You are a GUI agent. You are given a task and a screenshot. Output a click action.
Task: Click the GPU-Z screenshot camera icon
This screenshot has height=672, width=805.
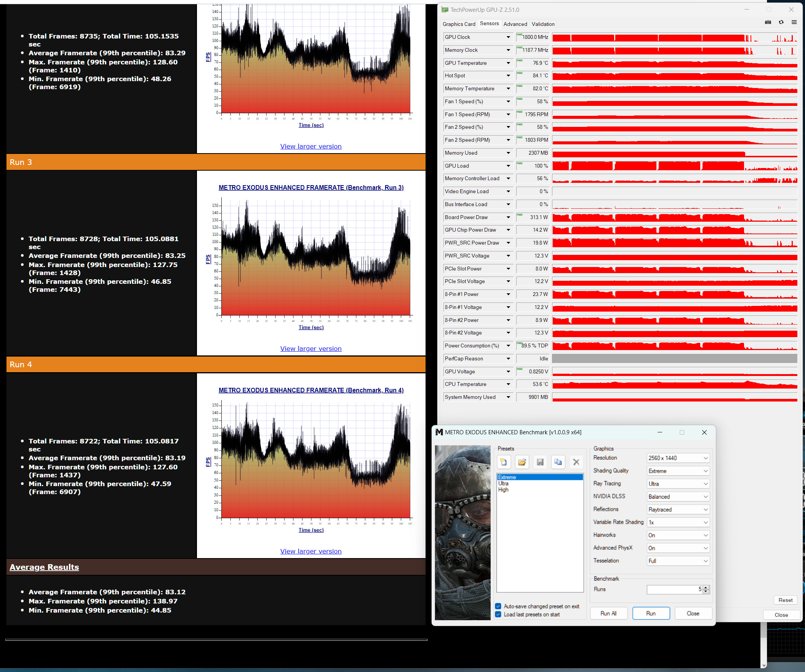click(x=768, y=22)
